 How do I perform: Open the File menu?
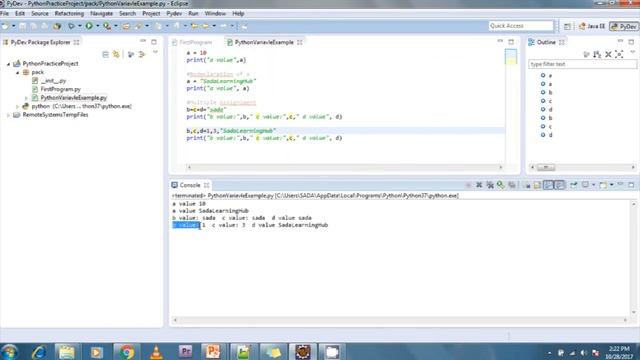coord(4,13)
